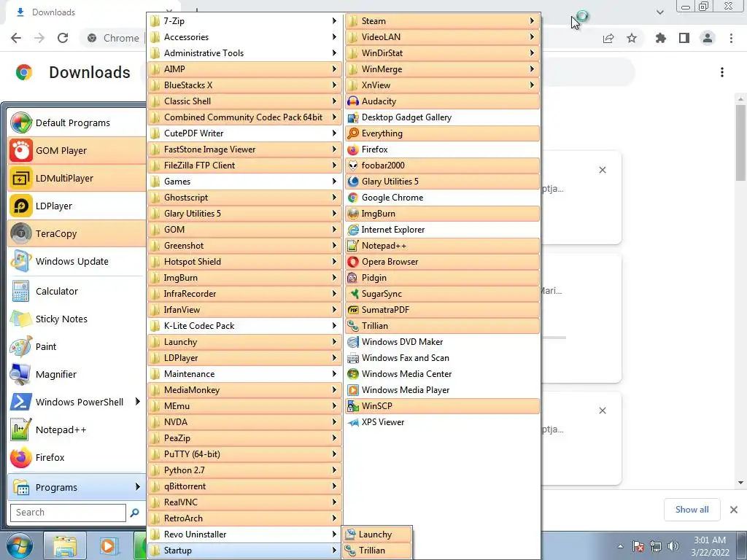The image size is (747, 560).
Task: Launch Paint
Action: pos(77,346)
